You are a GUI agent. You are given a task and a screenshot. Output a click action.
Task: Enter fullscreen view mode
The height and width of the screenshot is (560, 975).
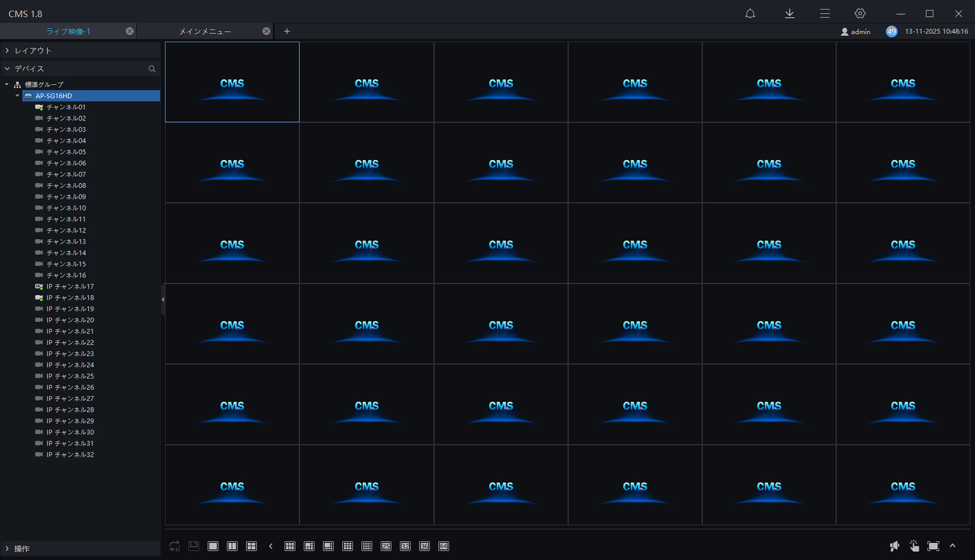point(933,546)
